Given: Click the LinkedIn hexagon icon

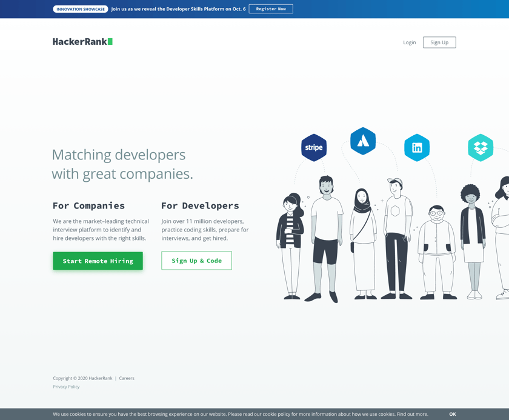Looking at the screenshot, I should point(417,147).
